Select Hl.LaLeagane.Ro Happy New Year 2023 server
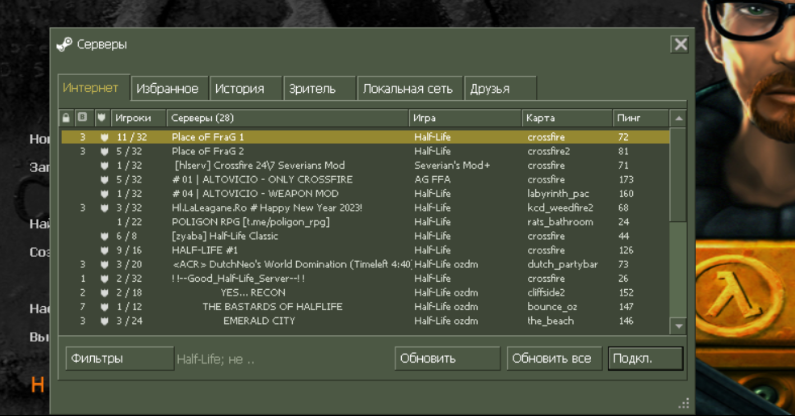The height and width of the screenshot is (416, 795). point(365,207)
